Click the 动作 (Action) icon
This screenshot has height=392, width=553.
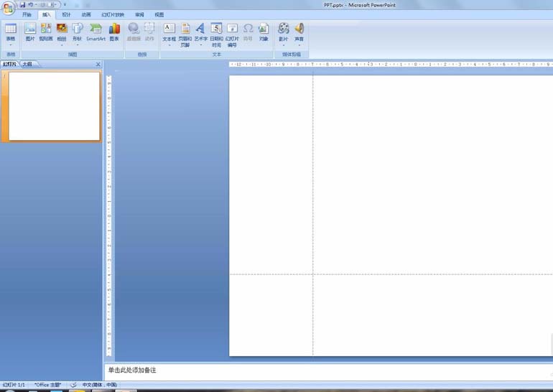coord(149,32)
